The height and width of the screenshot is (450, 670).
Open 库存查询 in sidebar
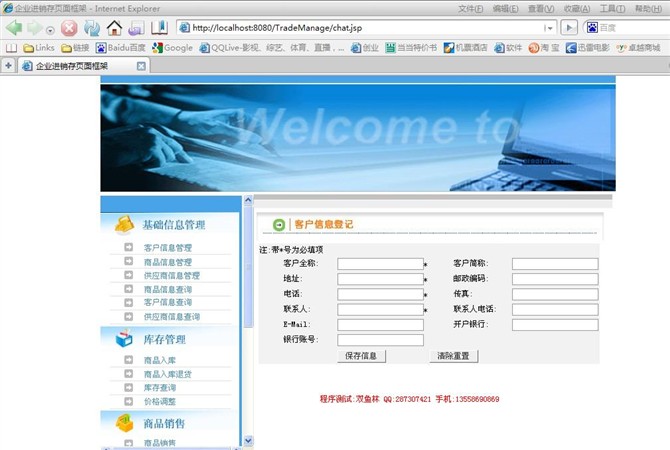click(x=160, y=388)
